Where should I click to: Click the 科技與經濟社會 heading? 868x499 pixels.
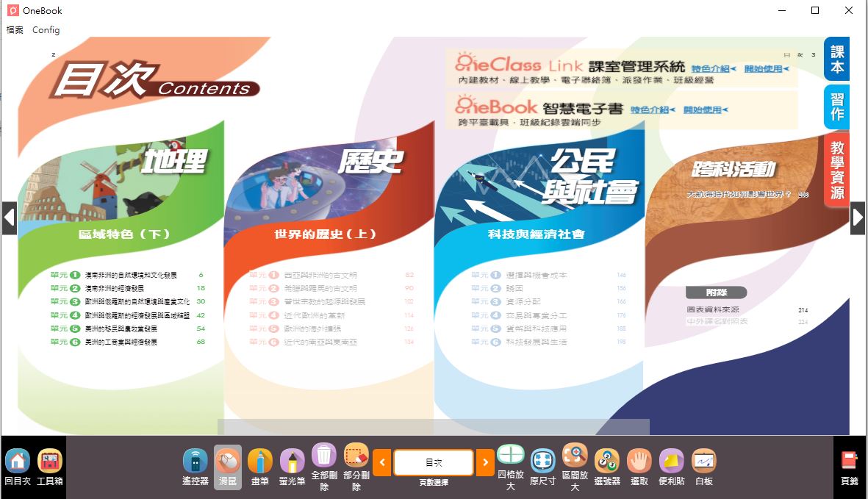[x=536, y=234]
